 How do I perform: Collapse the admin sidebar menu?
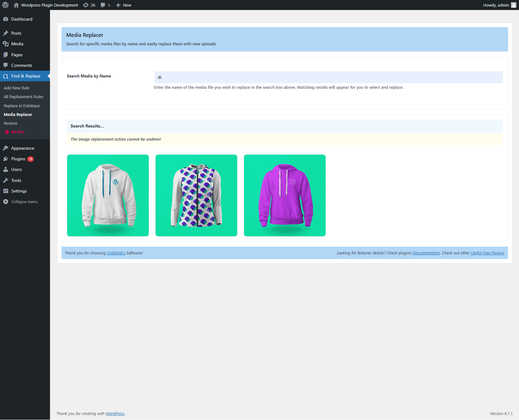pyautogui.click(x=25, y=202)
